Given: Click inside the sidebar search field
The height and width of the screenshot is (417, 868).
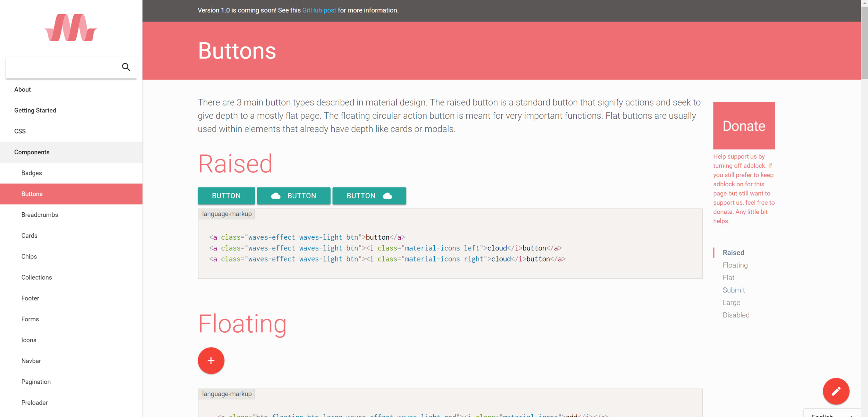Looking at the screenshot, I should [x=62, y=67].
